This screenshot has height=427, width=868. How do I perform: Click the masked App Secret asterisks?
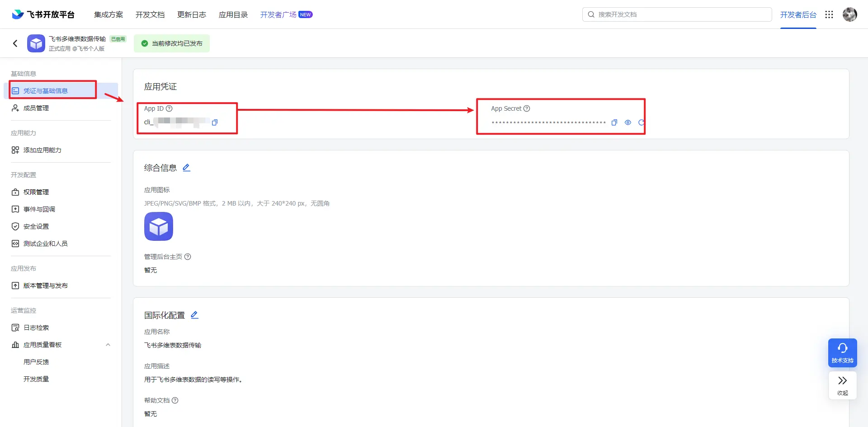click(548, 123)
